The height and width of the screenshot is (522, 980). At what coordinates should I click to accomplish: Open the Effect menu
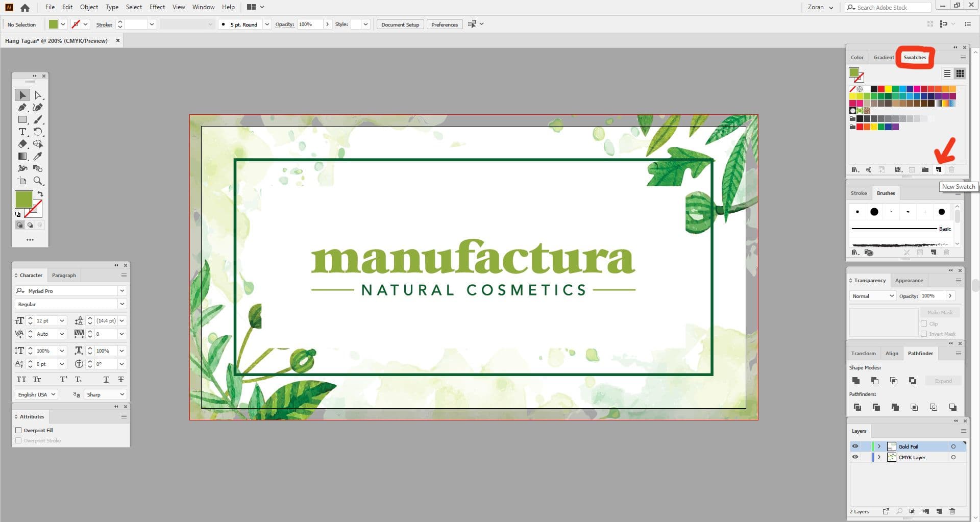(x=157, y=7)
